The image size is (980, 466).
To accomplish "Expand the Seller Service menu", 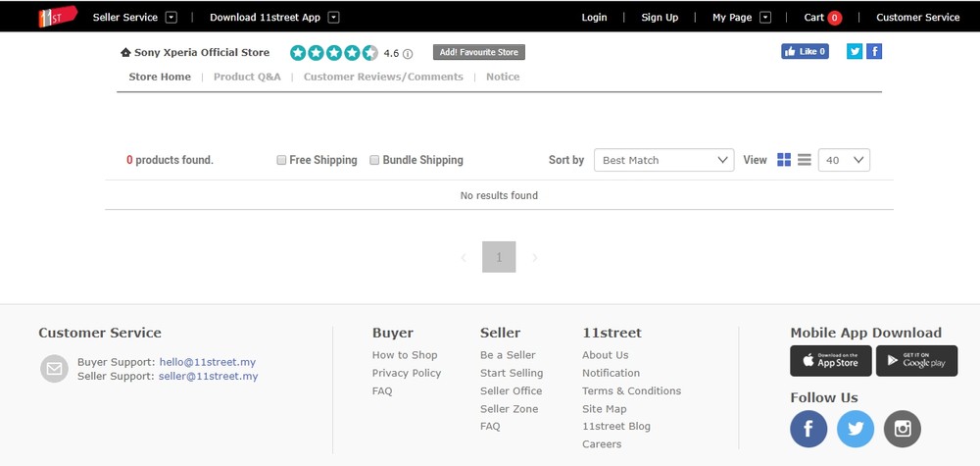I will [171, 17].
